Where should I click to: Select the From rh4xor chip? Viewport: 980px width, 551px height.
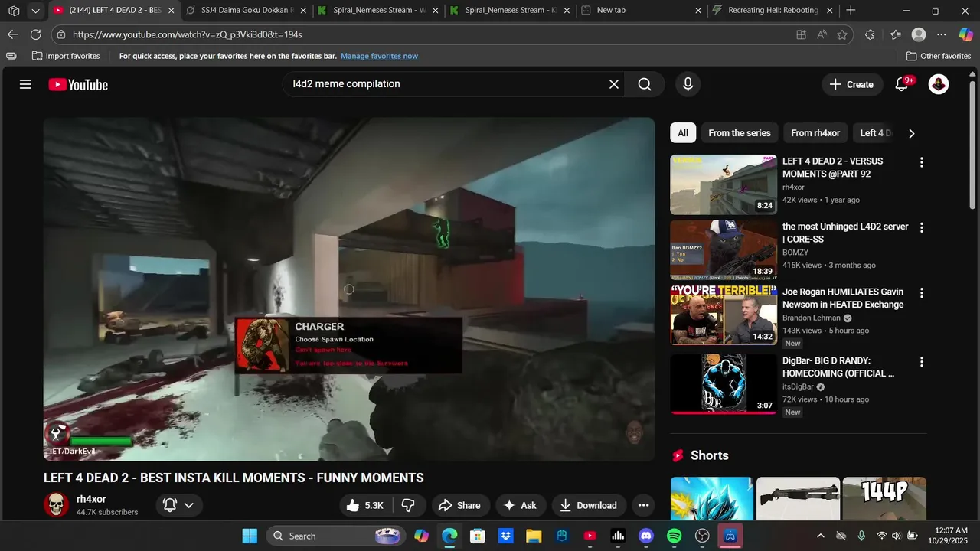[x=815, y=133]
